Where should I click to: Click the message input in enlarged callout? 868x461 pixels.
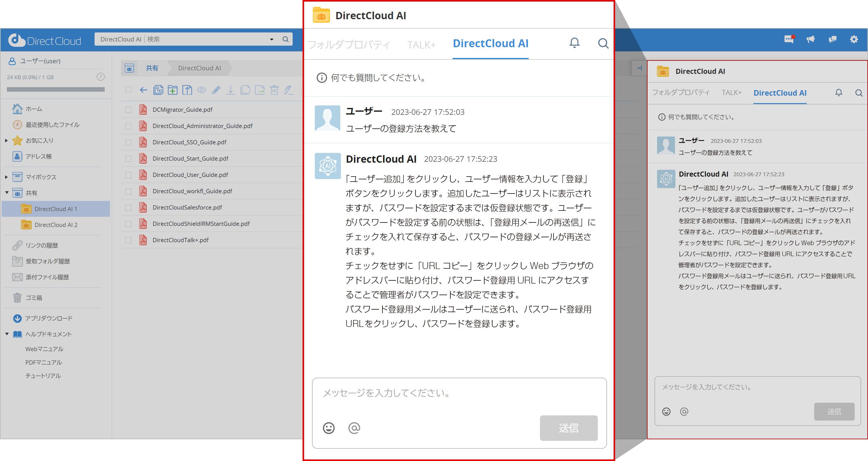click(459, 394)
